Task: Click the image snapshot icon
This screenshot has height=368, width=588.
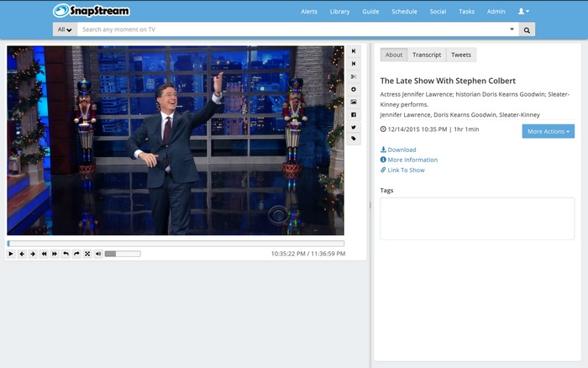Action: (x=354, y=102)
